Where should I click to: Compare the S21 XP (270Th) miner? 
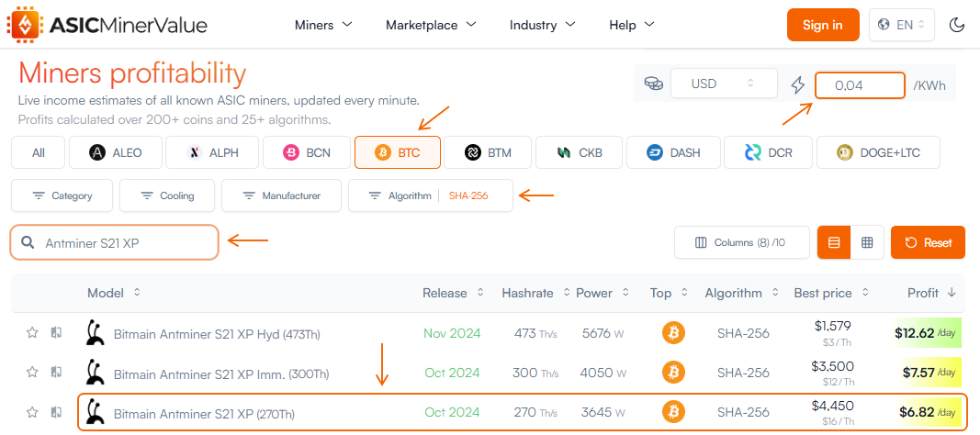point(56,412)
